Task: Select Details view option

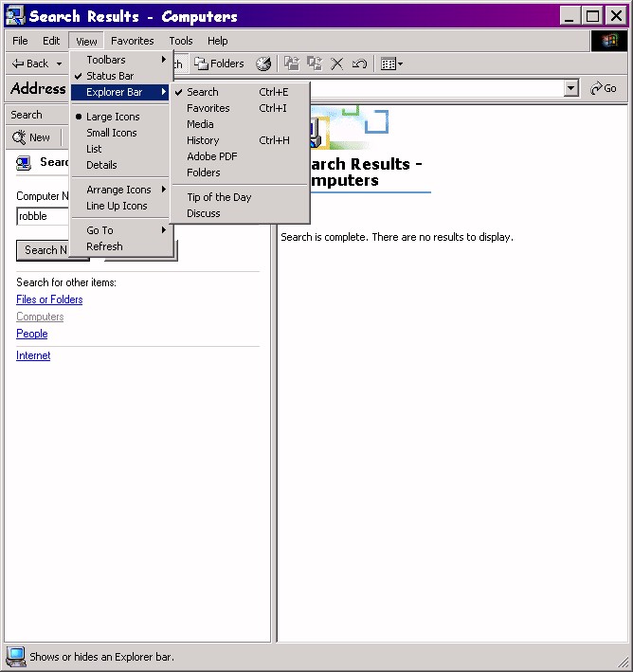Action: [x=120, y=165]
